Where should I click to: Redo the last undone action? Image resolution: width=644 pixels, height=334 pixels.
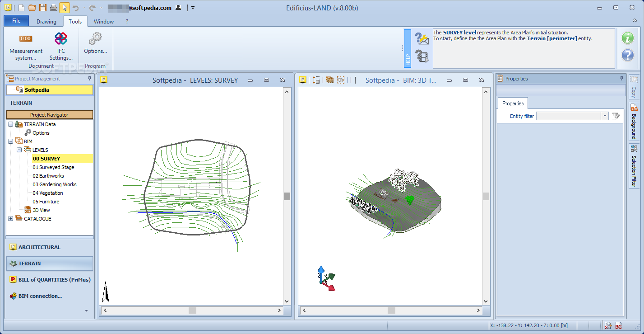[93, 8]
